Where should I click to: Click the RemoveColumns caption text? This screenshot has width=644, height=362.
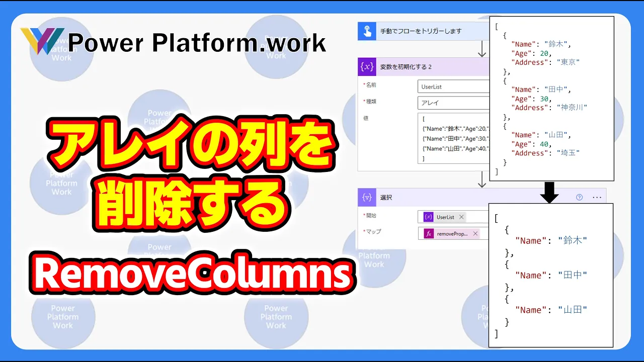pyautogui.click(x=193, y=275)
